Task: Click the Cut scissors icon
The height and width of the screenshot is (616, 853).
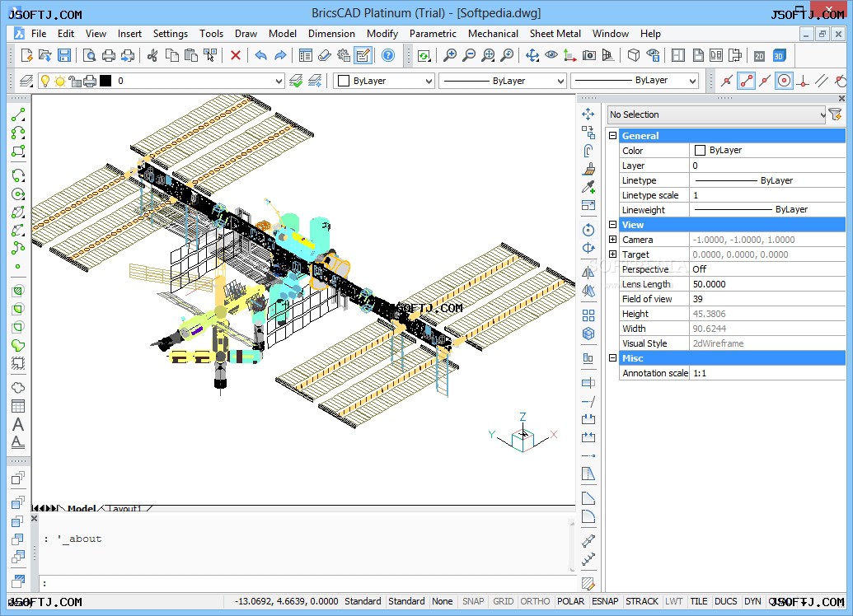Action: (x=152, y=55)
